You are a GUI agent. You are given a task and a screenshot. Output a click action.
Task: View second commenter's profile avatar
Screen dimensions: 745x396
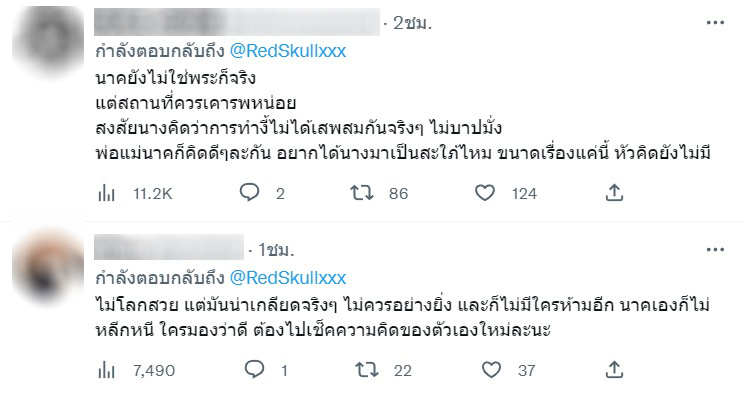point(48,266)
